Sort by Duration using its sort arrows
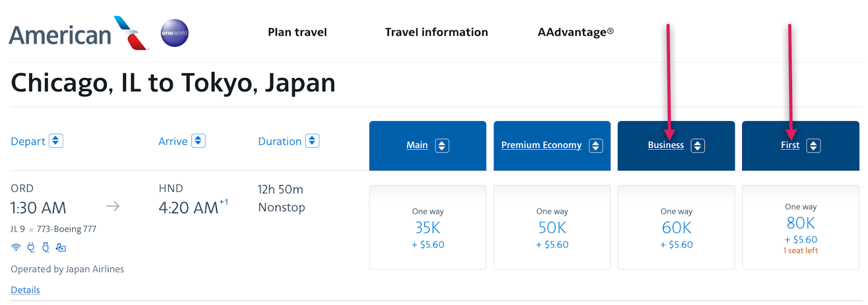868x305 pixels. [x=312, y=141]
